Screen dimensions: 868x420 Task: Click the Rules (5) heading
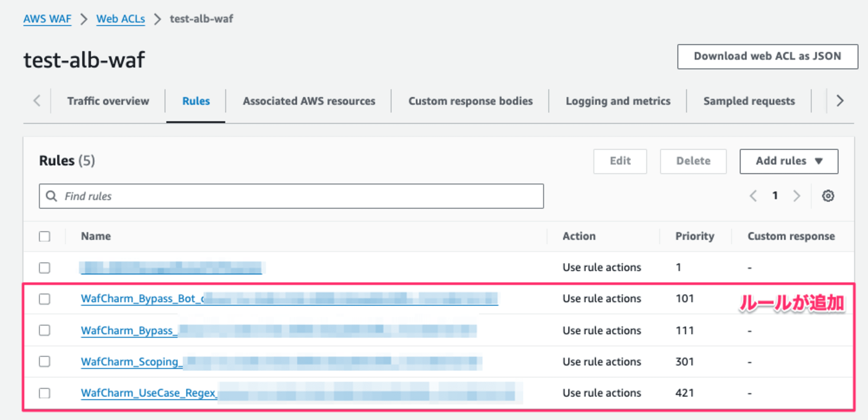pos(67,161)
